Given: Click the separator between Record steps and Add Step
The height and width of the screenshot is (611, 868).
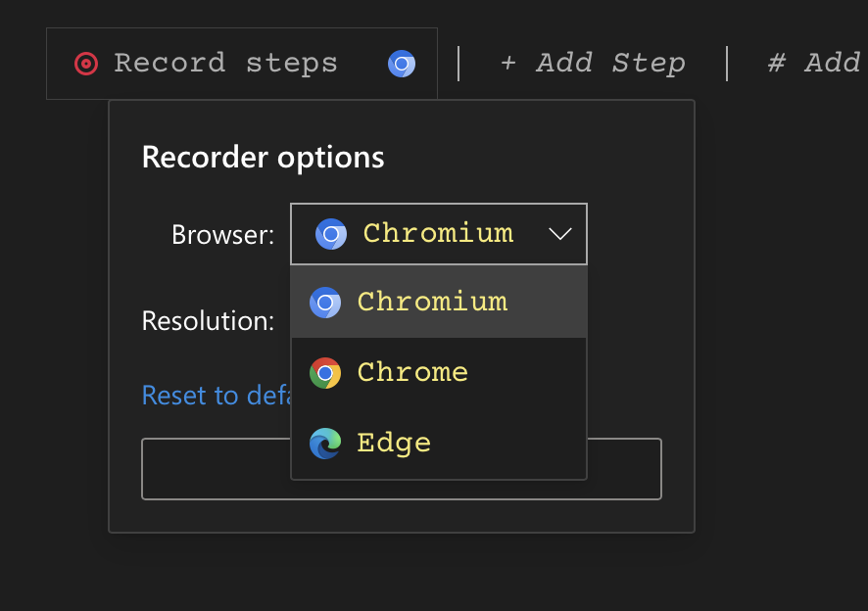Looking at the screenshot, I should (x=458, y=64).
